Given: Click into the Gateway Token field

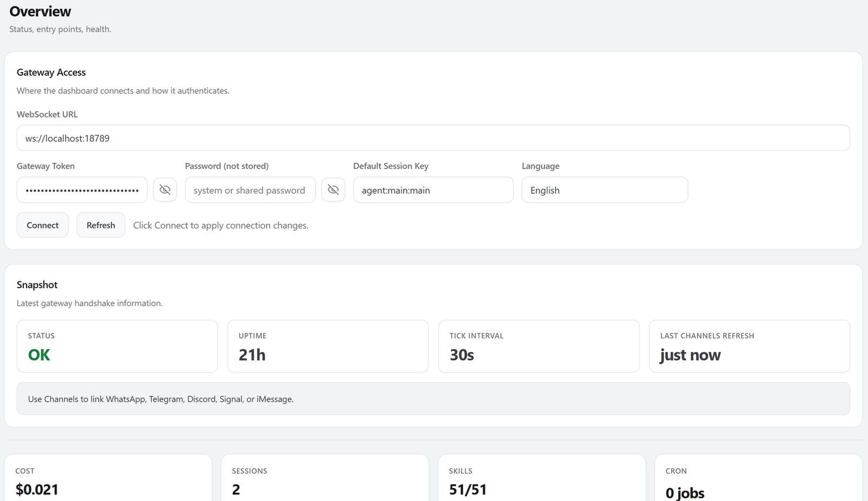Looking at the screenshot, I should coord(82,190).
